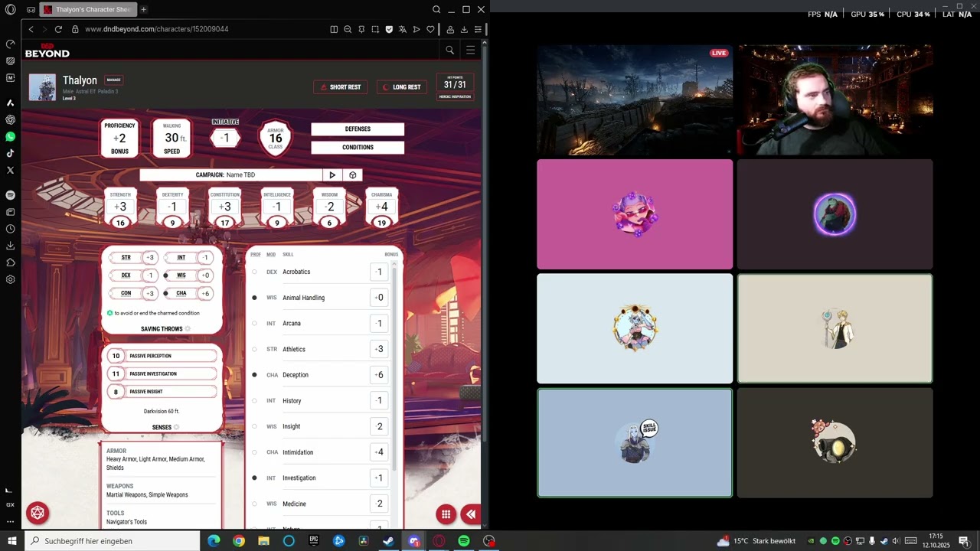Collapse the sidebar with the double-arrow button
The image size is (980, 551).
coord(471,514)
